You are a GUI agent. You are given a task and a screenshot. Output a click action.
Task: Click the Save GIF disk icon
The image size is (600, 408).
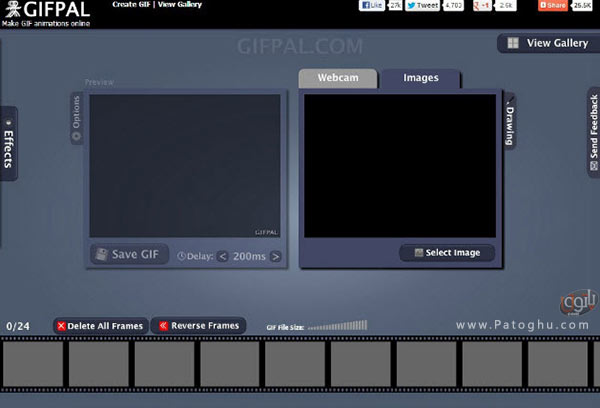coord(101,254)
